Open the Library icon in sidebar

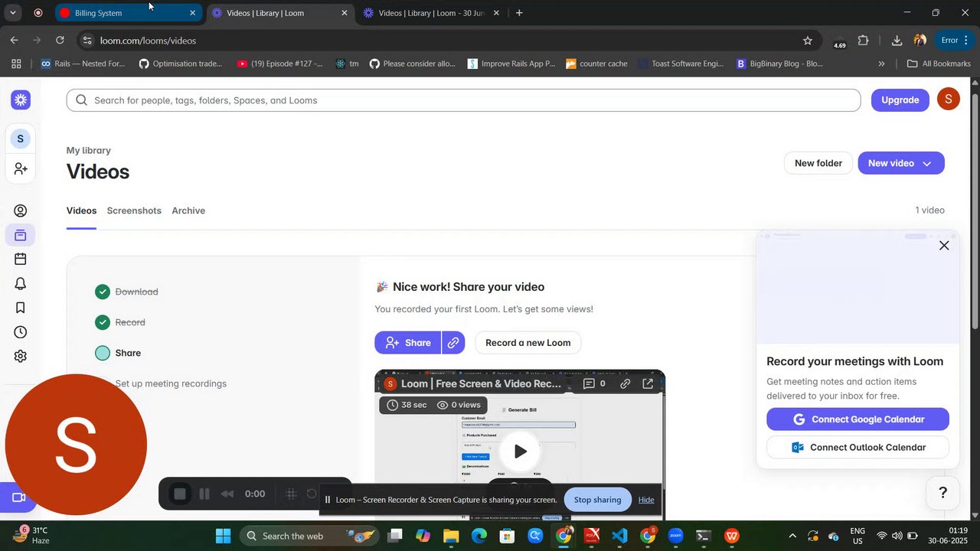21,235
